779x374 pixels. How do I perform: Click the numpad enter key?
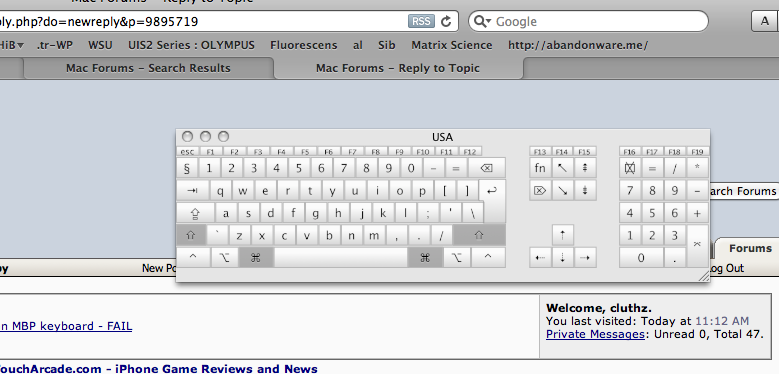pos(698,246)
